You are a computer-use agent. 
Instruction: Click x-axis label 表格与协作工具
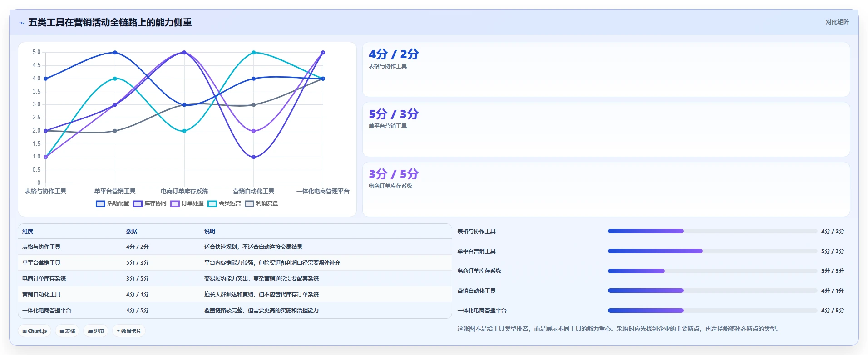pos(45,191)
